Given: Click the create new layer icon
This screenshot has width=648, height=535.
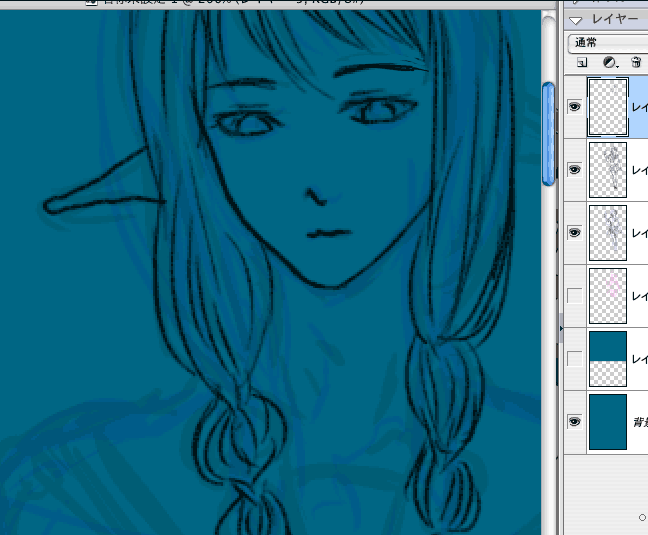Looking at the screenshot, I should [582, 63].
